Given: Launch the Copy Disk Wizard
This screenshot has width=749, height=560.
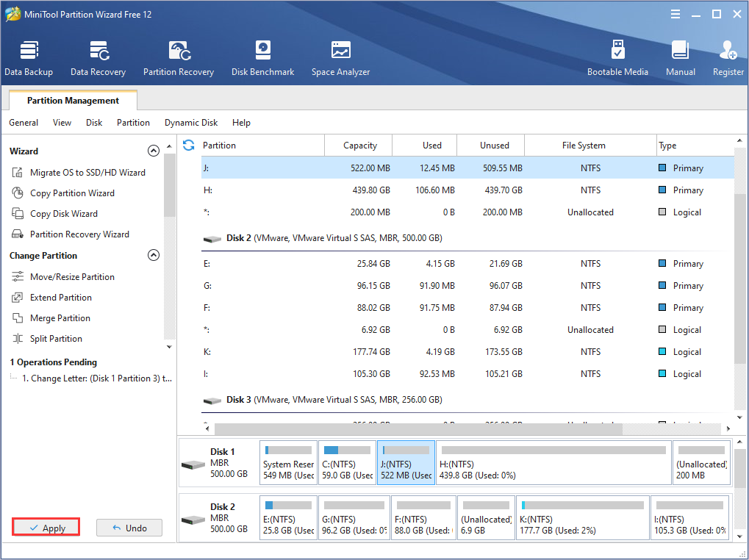Looking at the screenshot, I should [63, 213].
